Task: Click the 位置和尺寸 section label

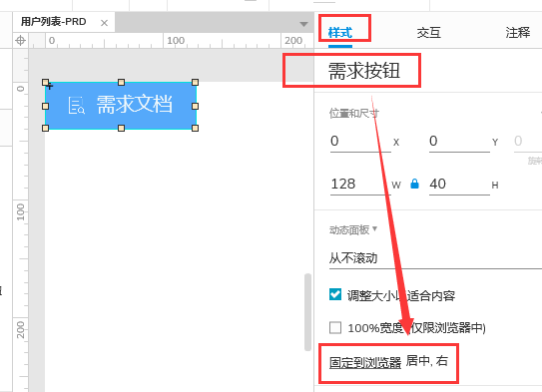Action: (x=354, y=114)
